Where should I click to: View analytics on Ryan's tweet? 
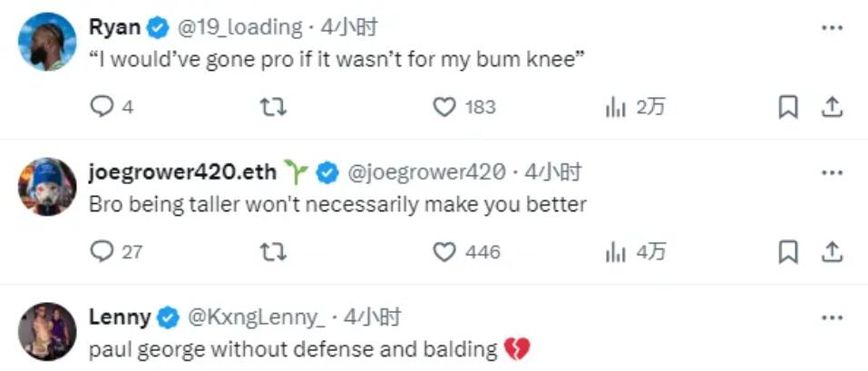pyautogui.click(x=616, y=107)
